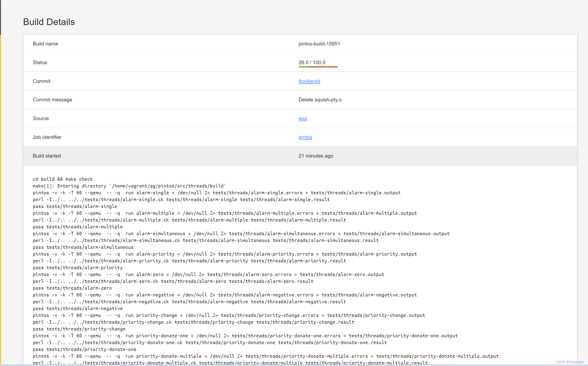Click the 'pass tests/threads/priority-donate-one' log line

(84, 349)
